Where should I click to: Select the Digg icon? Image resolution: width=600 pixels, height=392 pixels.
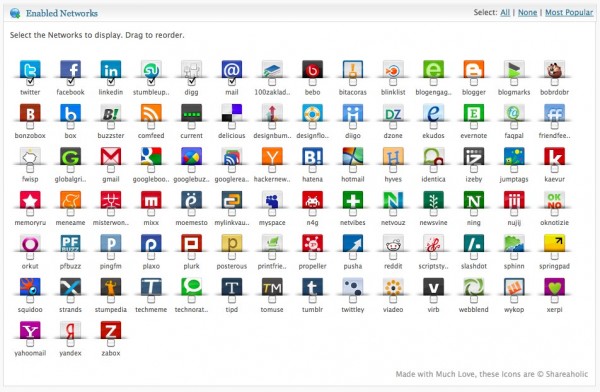tap(191, 69)
